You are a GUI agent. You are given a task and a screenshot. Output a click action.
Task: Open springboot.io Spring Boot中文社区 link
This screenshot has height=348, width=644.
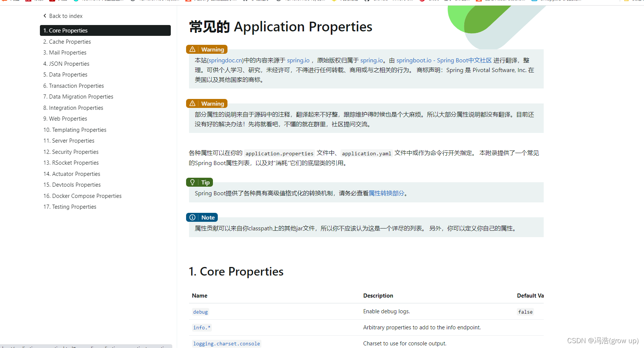tap(444, 60)
